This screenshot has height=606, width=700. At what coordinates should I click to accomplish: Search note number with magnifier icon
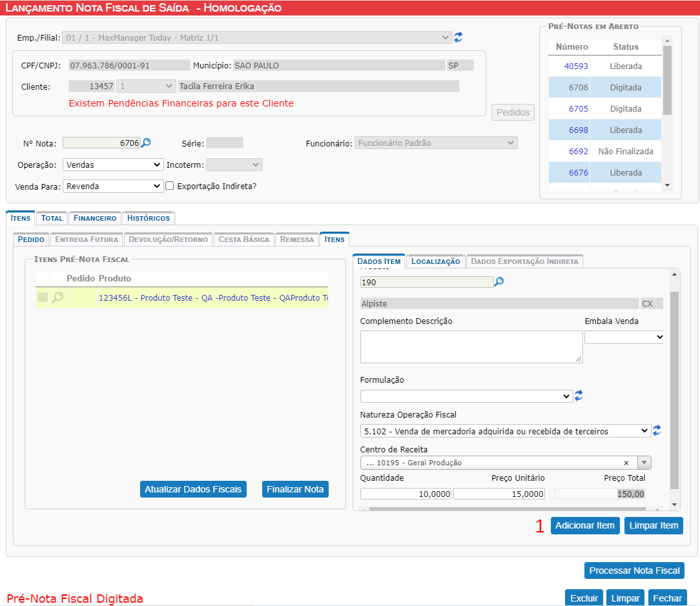146,143
